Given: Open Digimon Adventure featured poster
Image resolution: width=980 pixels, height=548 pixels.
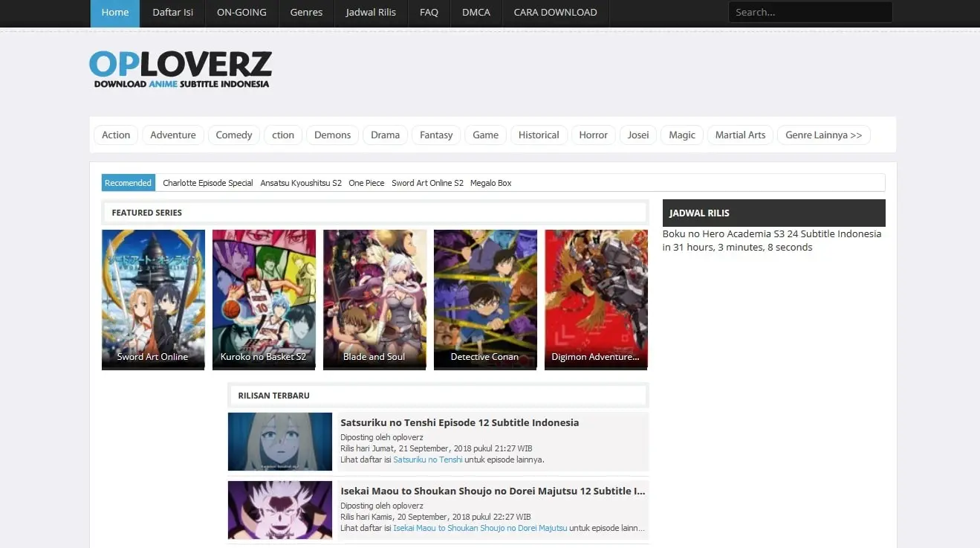Looking at the screenshot, I should 596,298.
